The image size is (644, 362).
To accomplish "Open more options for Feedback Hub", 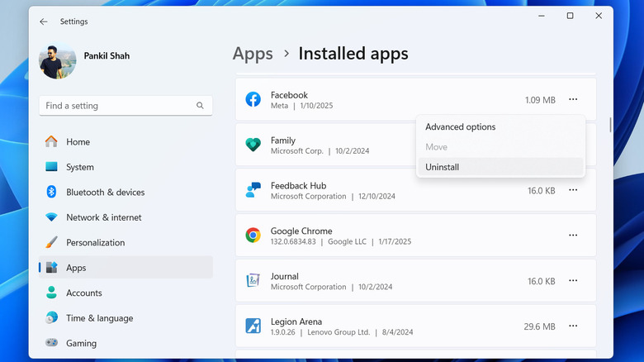I will [572, 190].
